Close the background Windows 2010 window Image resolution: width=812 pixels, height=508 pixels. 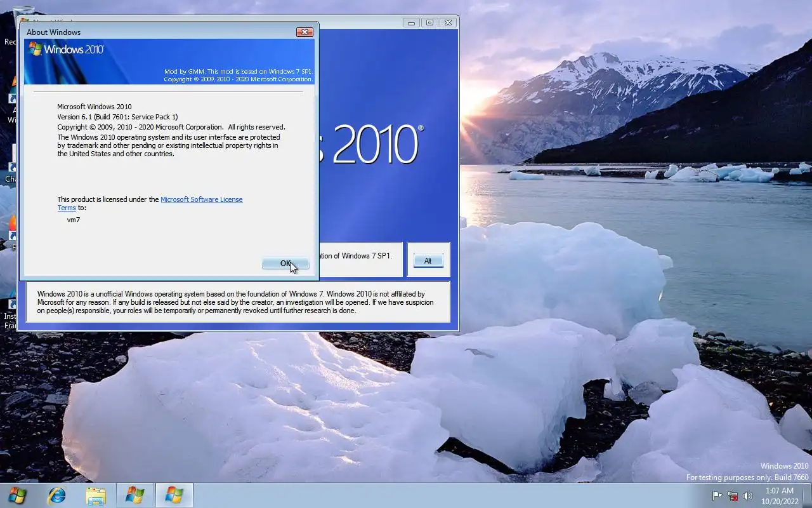(x=448, y=22)
